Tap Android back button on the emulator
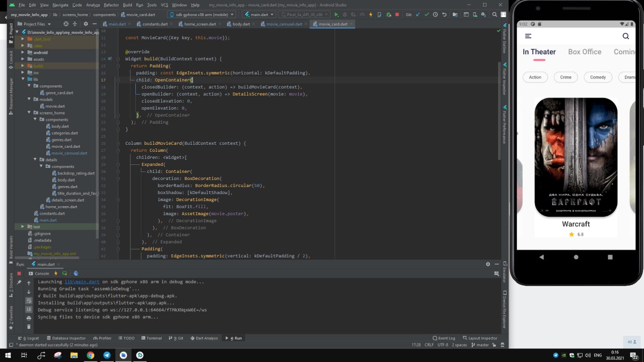This screenshot has height=362, width=644. [x=541, y=257]
